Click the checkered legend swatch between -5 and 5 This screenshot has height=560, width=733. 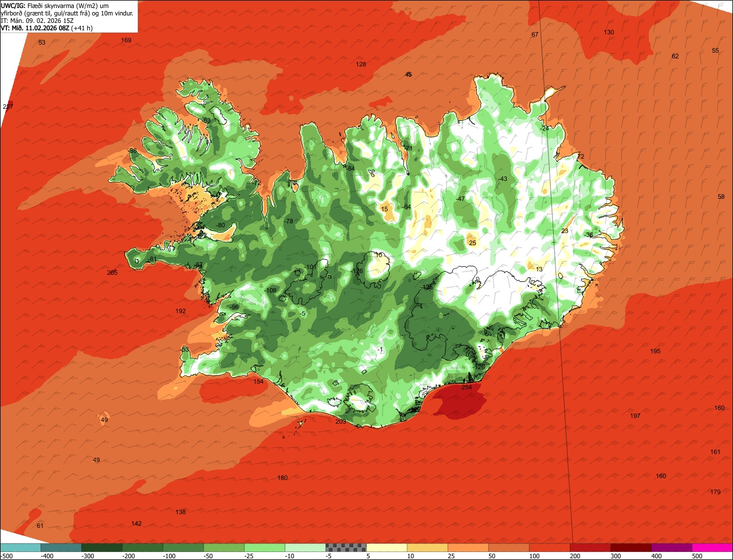click(346, 547)
